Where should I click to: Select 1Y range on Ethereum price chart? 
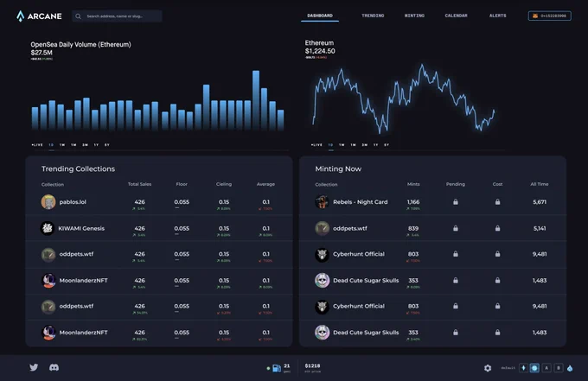(376, 145)
